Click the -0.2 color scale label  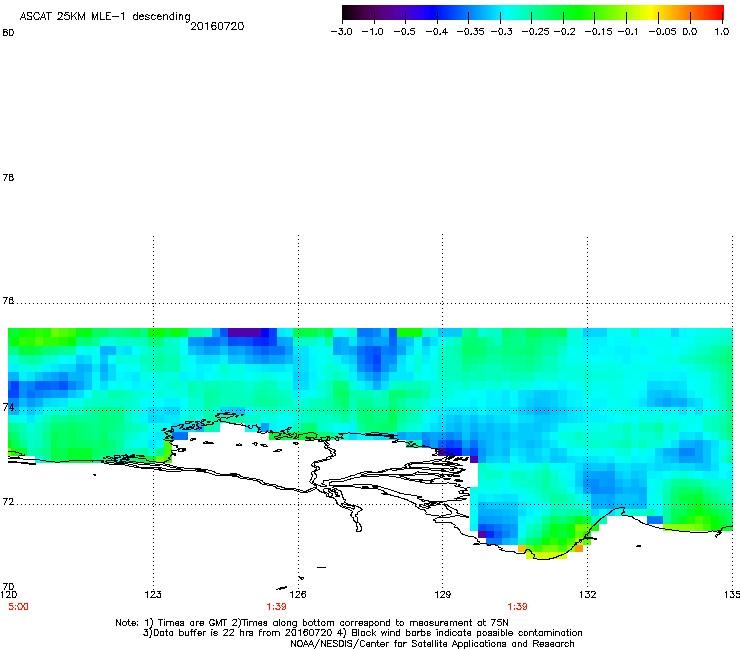(x=564, y=32)
